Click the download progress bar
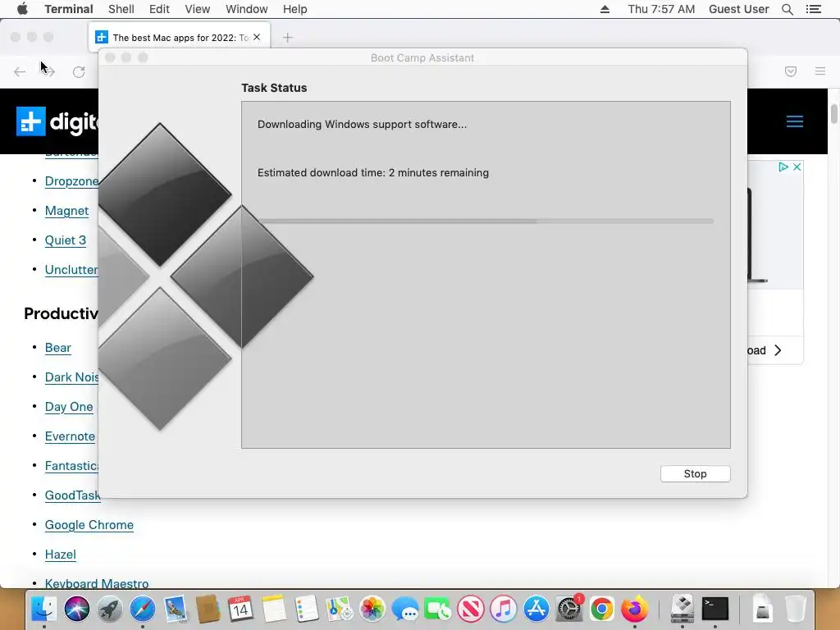 [486, 221]
